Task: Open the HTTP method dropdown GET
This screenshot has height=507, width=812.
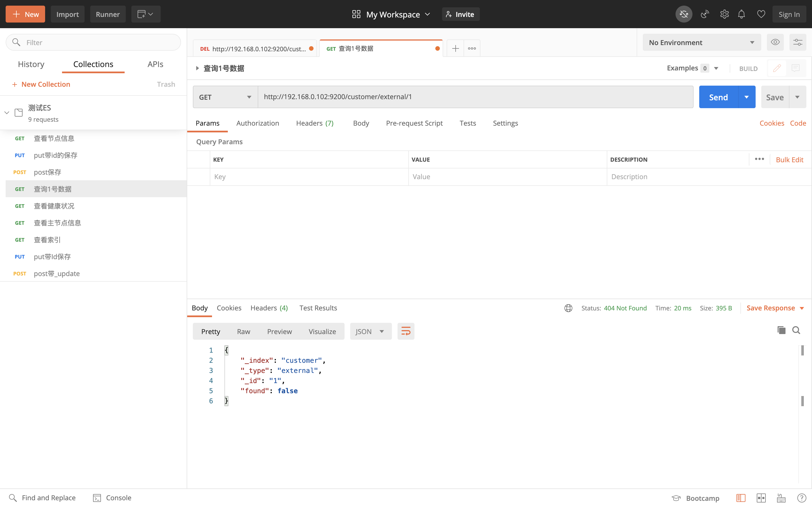Action: coord(226,97)
